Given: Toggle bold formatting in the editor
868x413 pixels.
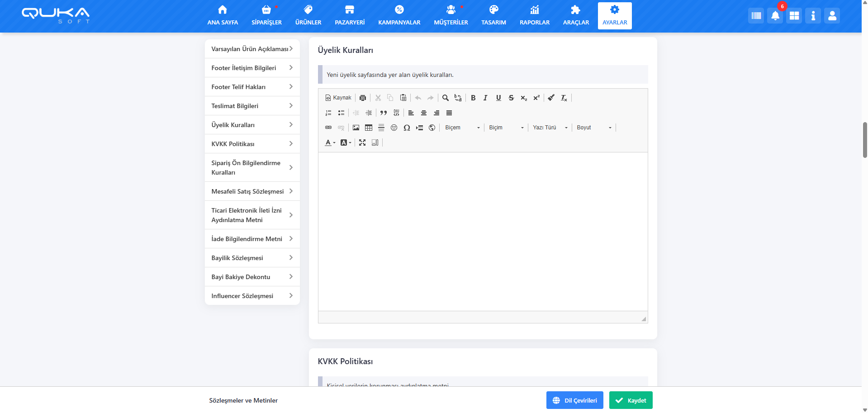Looking at the screenshot, I should coord(473,98).
